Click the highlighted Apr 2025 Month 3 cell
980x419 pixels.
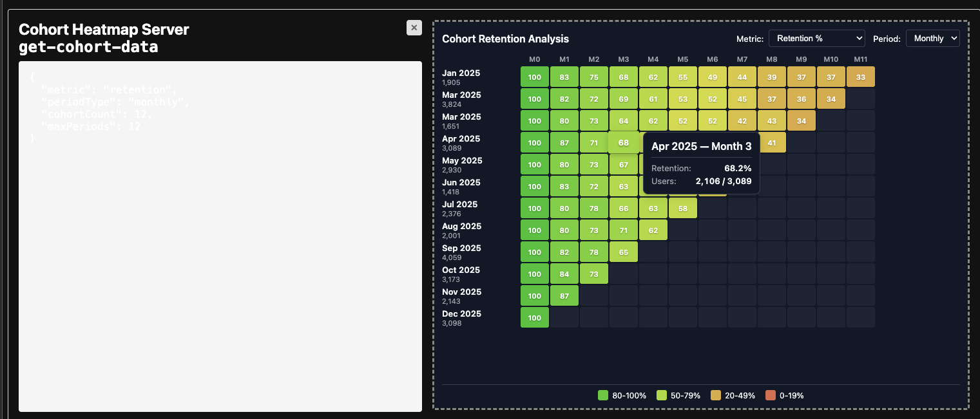pyautogui.click(x=623, y=142)
